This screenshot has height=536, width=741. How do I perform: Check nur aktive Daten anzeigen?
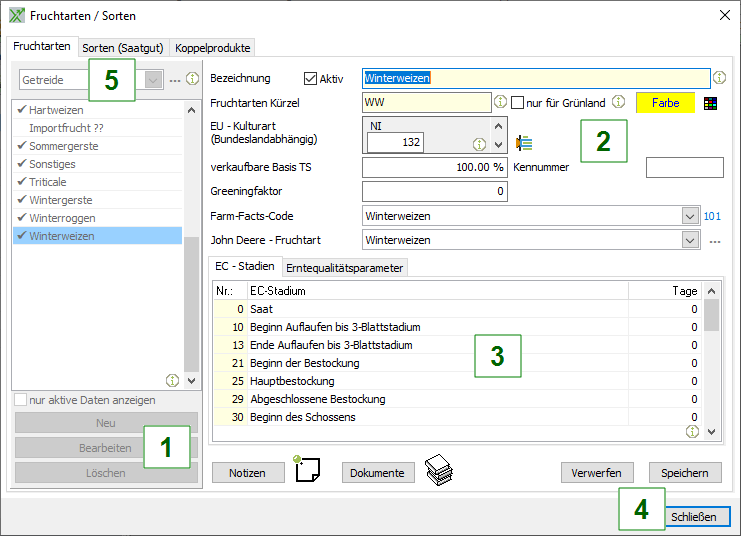tap(21, 400)
